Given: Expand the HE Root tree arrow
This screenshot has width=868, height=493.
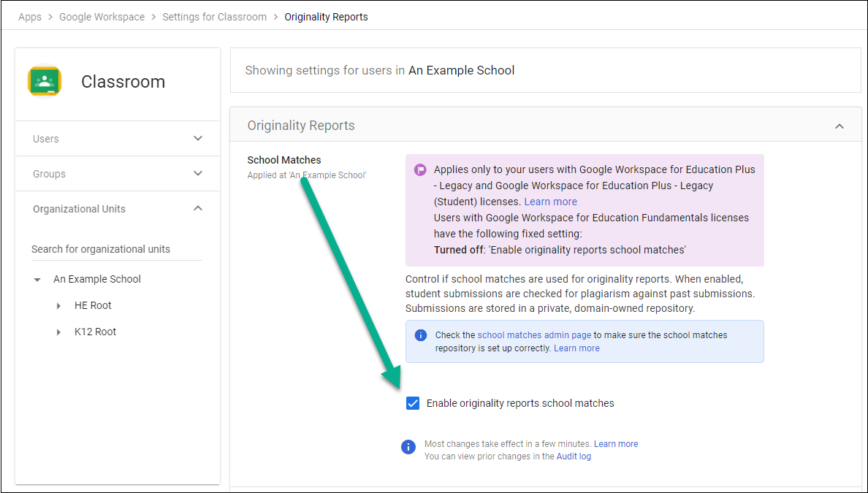Looking at the screenshot, I should point(58,305).
